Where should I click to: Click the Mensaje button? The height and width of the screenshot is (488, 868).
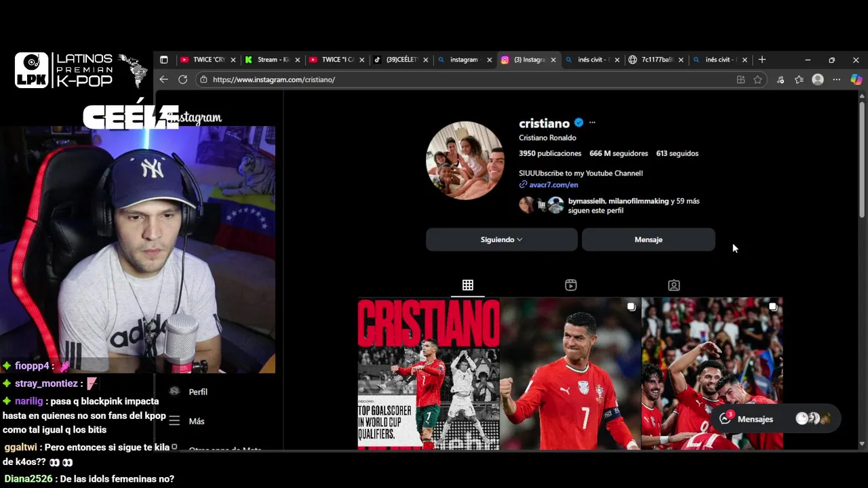click(648, 239)
